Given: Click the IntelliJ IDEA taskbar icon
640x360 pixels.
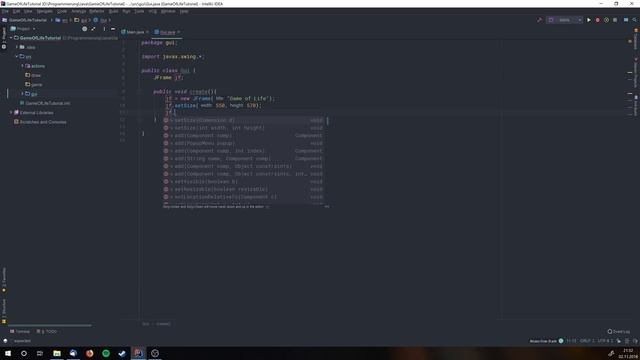Looking at the screenshot, I should coord(138,353).
